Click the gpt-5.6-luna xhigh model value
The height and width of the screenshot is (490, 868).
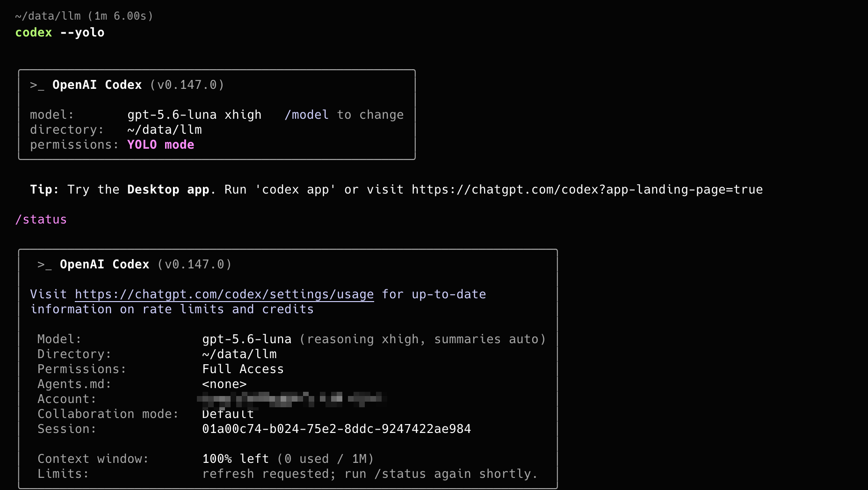click(195, 115)
